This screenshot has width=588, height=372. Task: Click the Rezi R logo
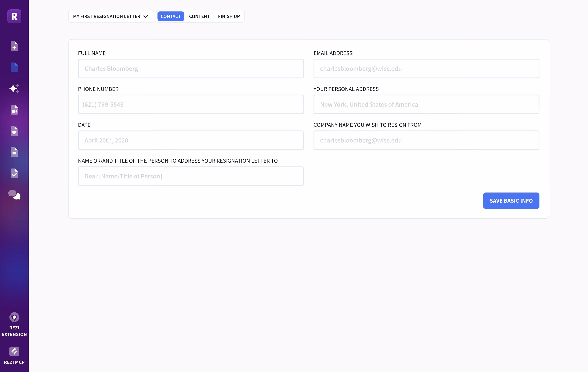coord(14,16)
